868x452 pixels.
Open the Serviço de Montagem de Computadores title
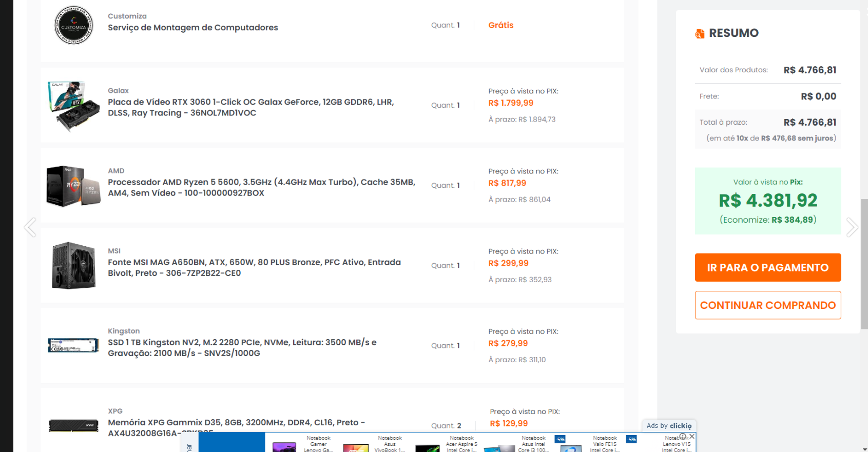point(193,28)
